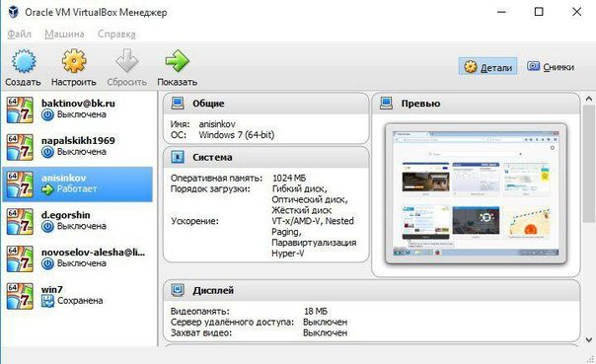Image resolution: width=596 pixels, height=364 pixels.
Task: Open Настроить settings gear icon
Action: 74,61
